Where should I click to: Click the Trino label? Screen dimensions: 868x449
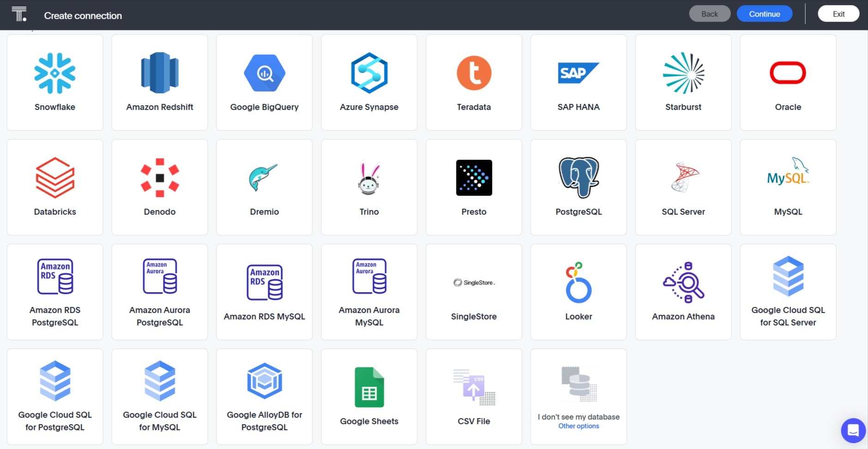tap(369, 212)
